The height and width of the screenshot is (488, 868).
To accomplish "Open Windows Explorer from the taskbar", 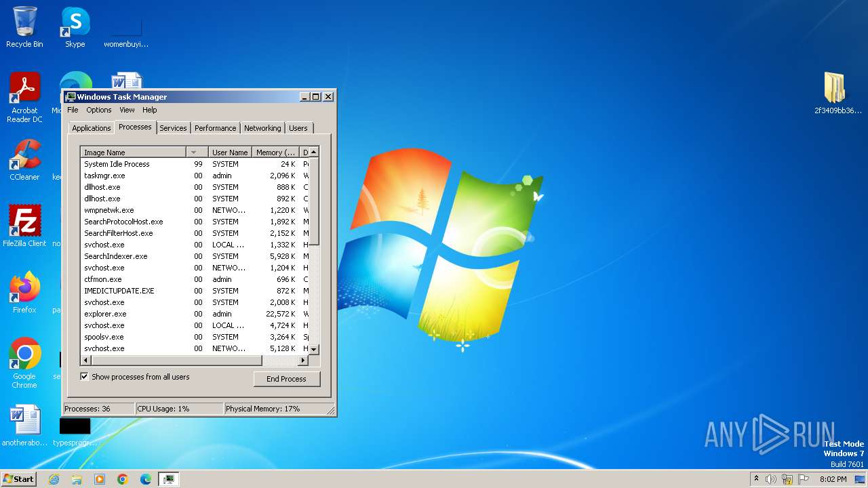I will (x=77, y=479).
